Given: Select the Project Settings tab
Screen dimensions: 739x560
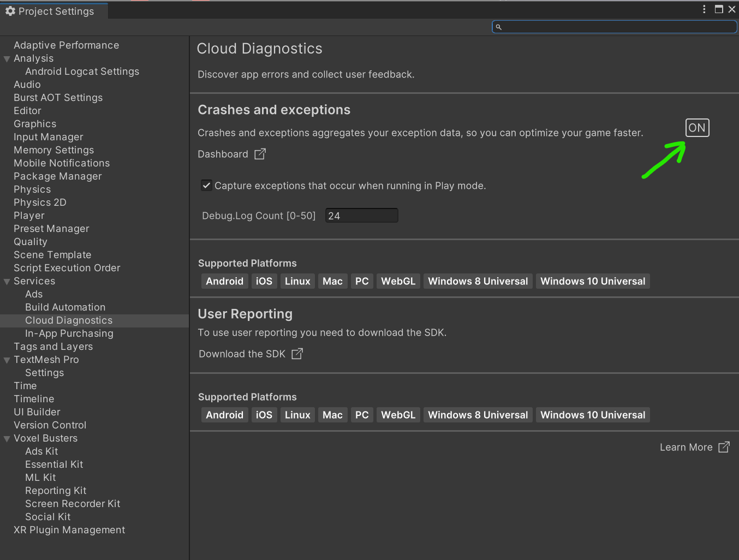Looking at the screenshot, I should pyautogui.click(x=55, y=11).
